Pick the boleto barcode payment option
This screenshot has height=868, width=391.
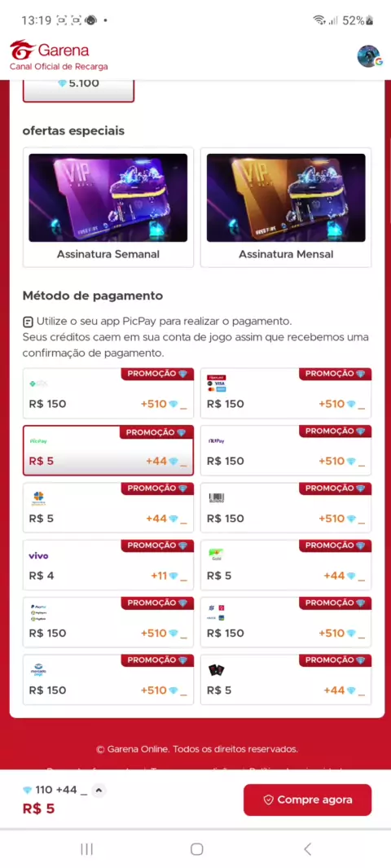285,507
